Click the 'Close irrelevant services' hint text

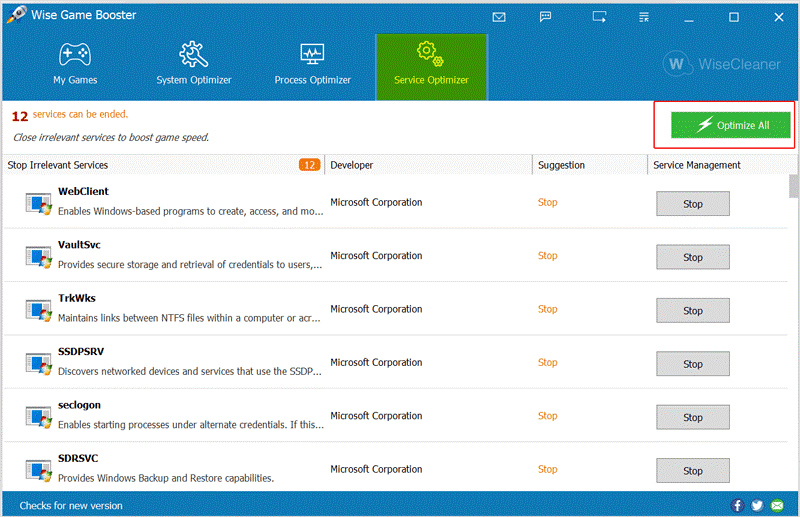pos(111,137)
